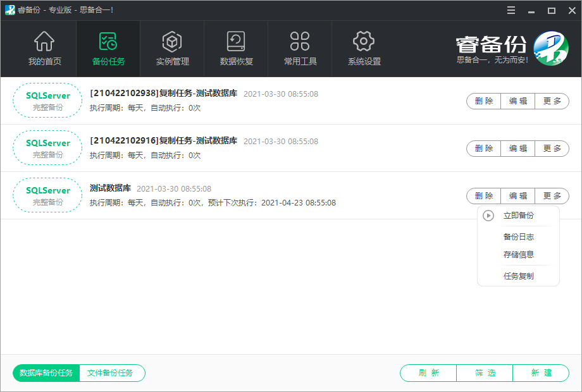Click the hamburger menu icon in title bar

(511, 10)
